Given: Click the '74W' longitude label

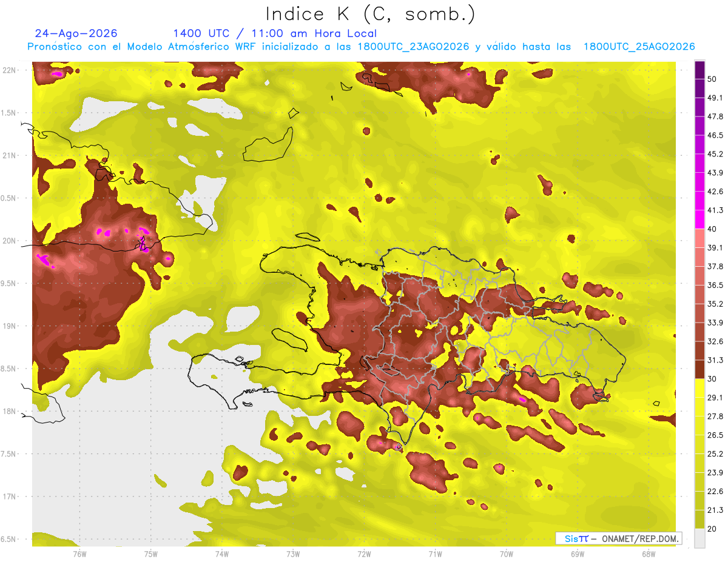Looking at the screenshot, I should pos(222,554).
